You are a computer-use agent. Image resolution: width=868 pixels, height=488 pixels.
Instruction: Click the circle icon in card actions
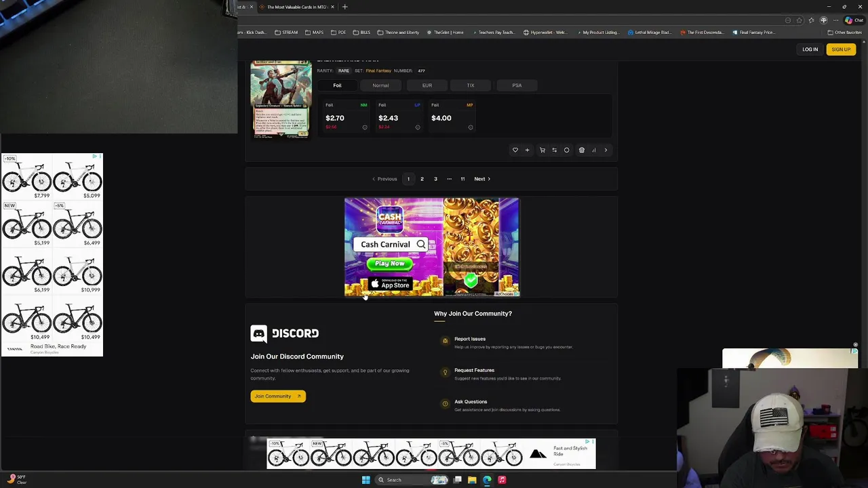pos(567,150)
